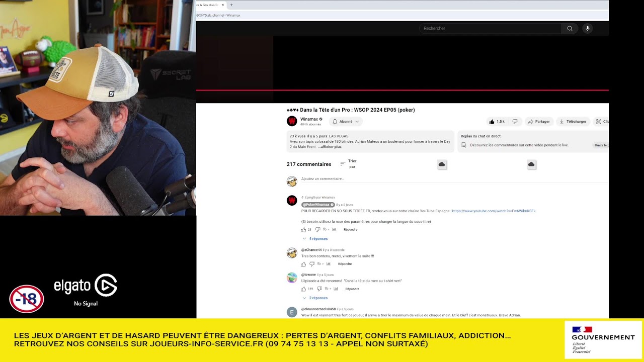Image resolution: width=644 pixels, height=362 pixels.
Task: Open the Trier par sort menu
Action: tap(348, 164)
